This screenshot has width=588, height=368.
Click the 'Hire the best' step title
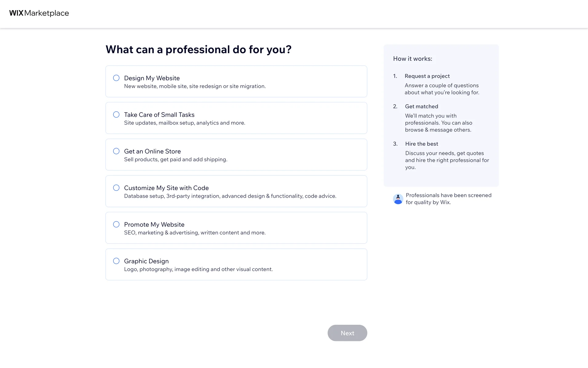point(421,144)
